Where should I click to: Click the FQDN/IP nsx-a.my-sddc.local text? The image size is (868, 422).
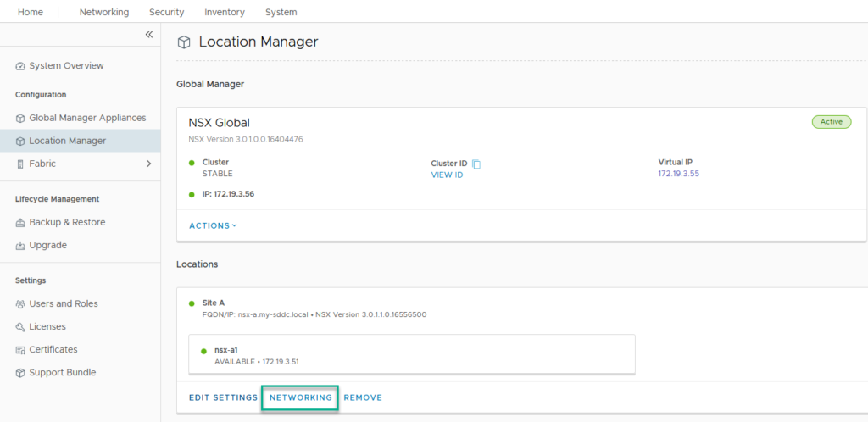(256, 314)
